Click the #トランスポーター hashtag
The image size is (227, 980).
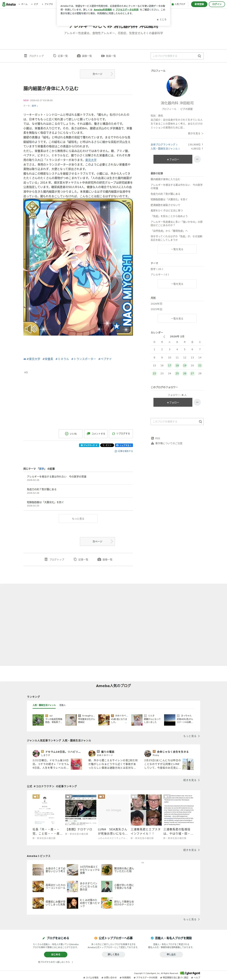pos(83,359)
